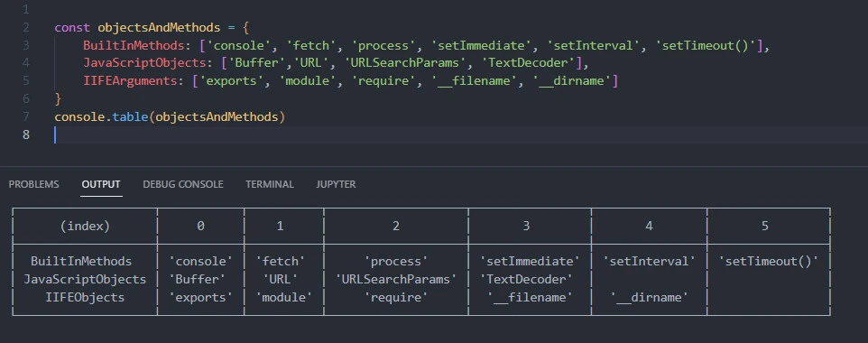Click the 'BuiltInMethods' key in code
This screenshot has width=868, height=343.
133,45
